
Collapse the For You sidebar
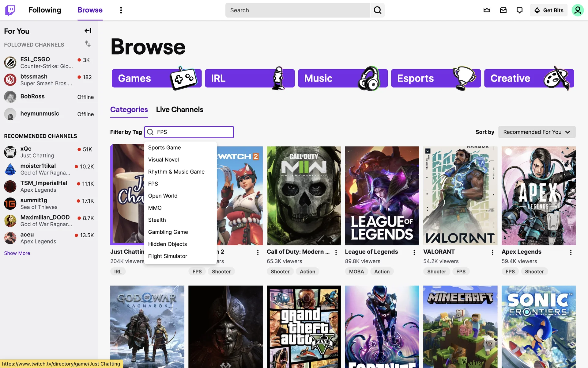click(88, 31)
